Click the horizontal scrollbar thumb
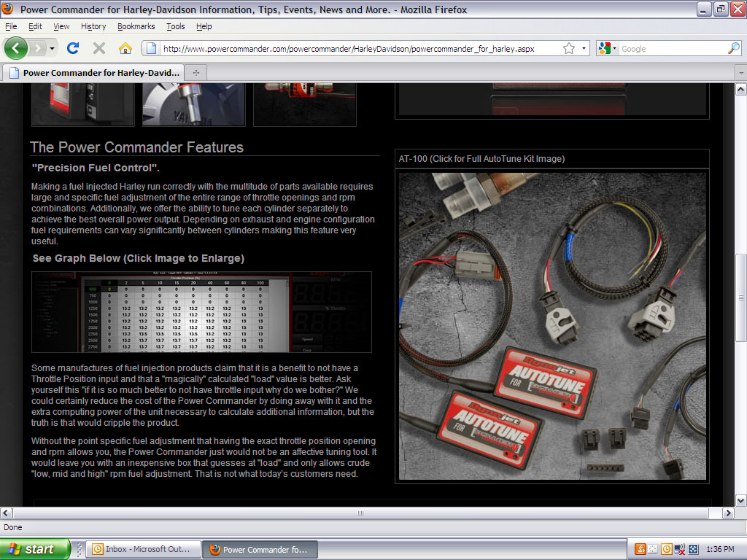This screenshot has height=560, width=747. click(360, 513)
